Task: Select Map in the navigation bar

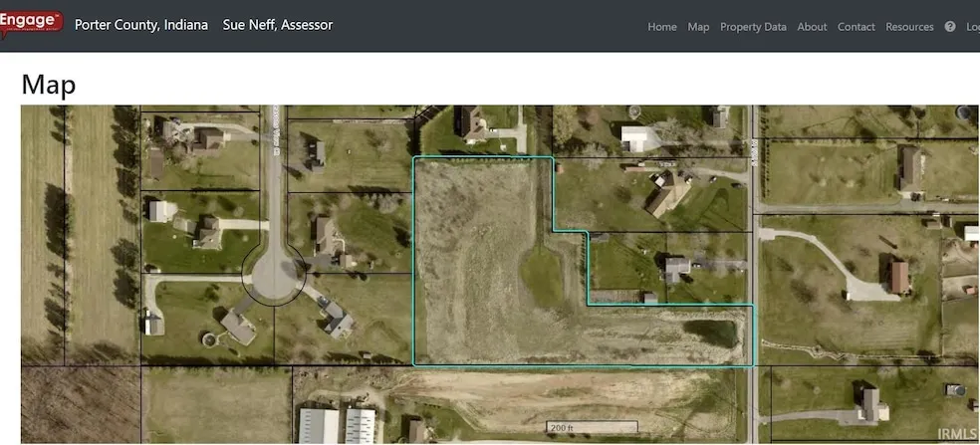Action: point(698,27)
